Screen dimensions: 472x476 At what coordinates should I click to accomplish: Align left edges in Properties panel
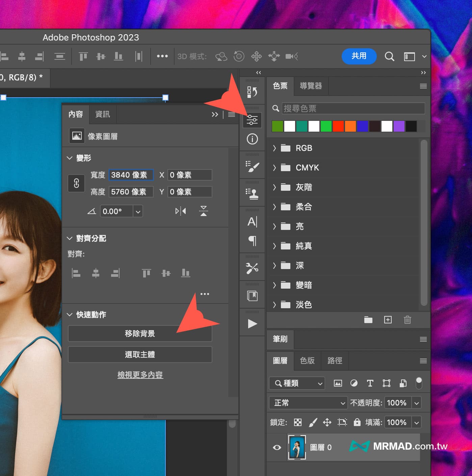pyautogui.click(x=76, y=273)
